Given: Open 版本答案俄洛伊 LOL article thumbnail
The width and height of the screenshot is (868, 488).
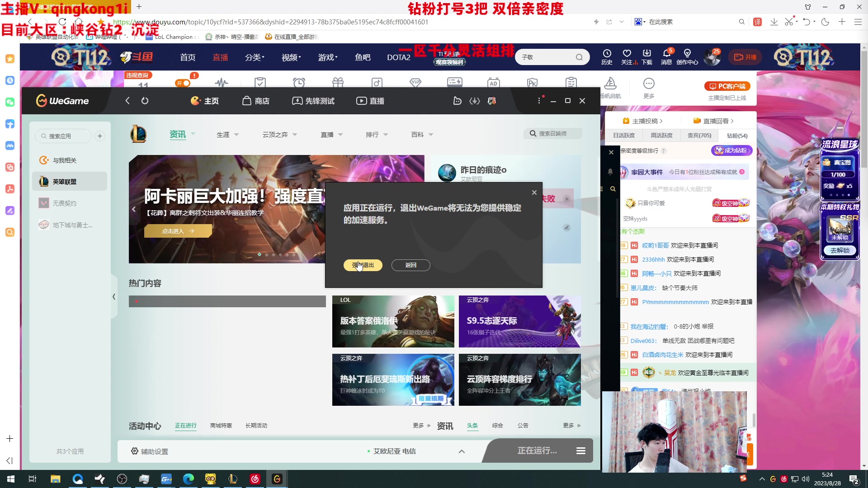Looking at the screenshot, I should [x=393, y=322].
